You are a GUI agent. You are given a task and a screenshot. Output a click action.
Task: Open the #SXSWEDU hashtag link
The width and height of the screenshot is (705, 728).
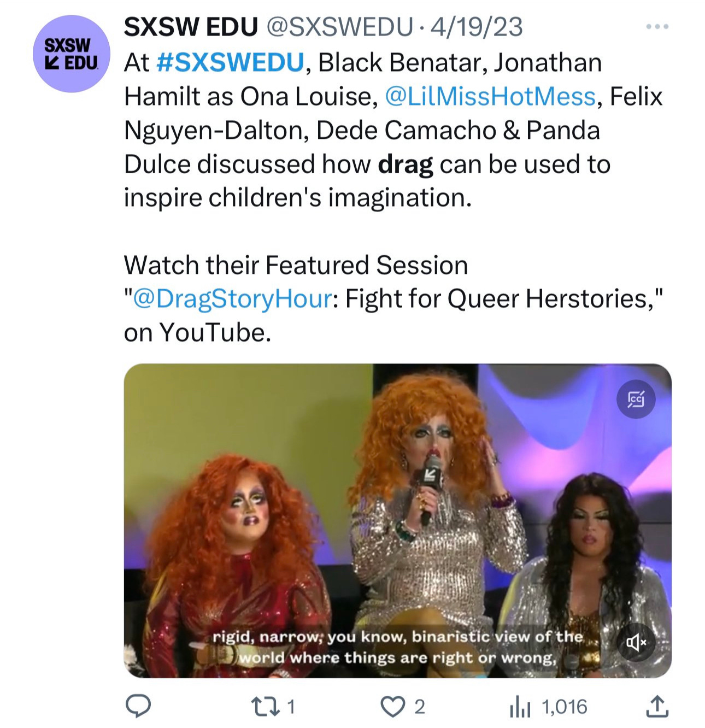[x=230, y=62]
